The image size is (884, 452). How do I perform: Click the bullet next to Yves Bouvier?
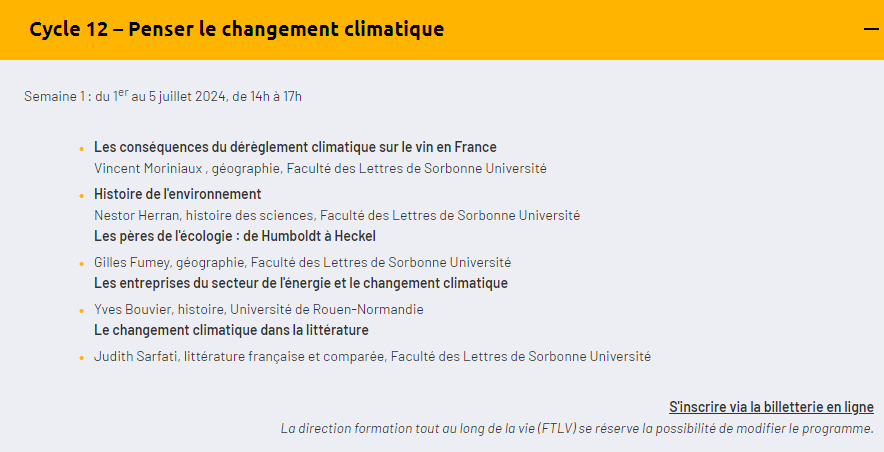coord(82,311)
